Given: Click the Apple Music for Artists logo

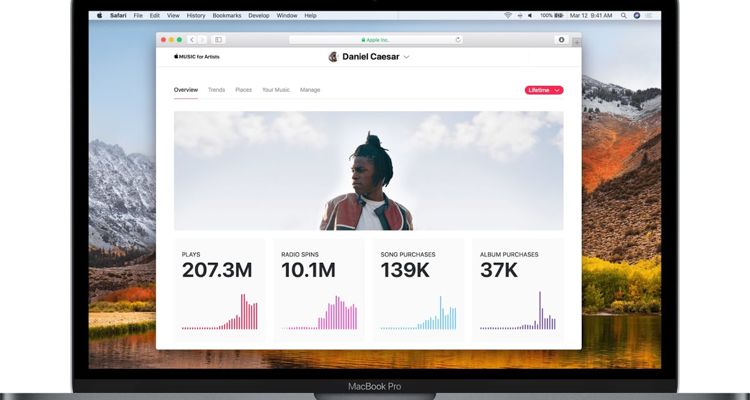Looking at the screenshot, I should 197,56.
